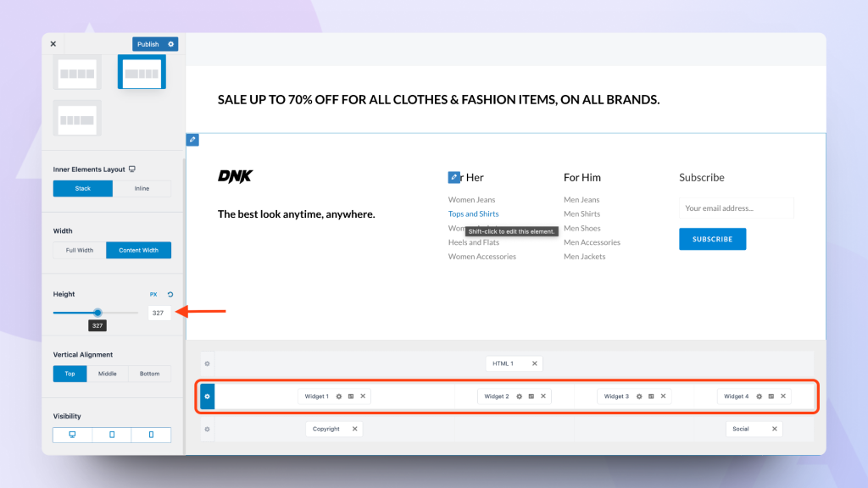This screenshot has height=488, width=868.
Task: Open the Heels and Flats link
Action: point(474,242)
